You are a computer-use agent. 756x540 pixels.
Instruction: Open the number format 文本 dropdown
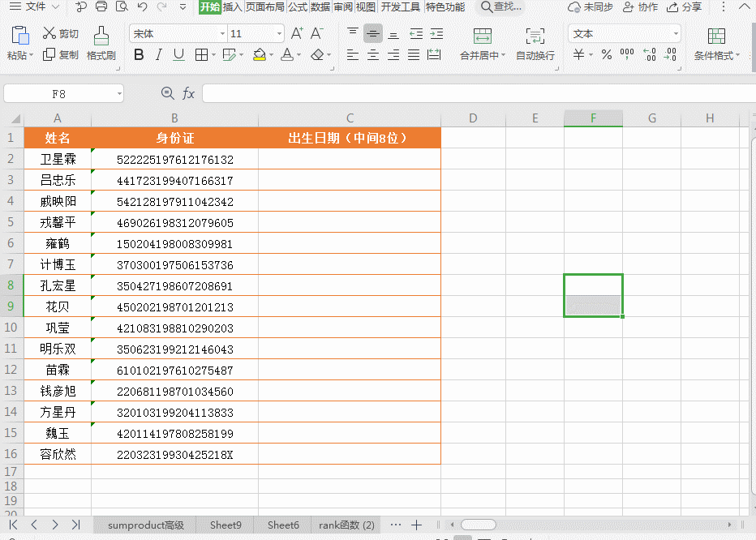(676, 34)
